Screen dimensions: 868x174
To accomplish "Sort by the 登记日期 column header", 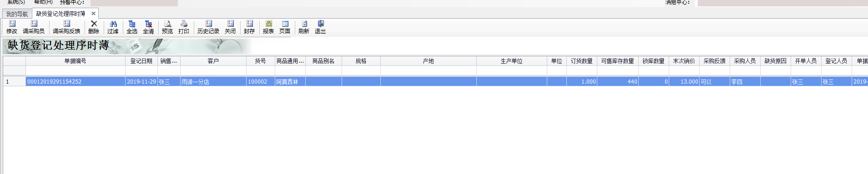I will (x=141, y=61).
